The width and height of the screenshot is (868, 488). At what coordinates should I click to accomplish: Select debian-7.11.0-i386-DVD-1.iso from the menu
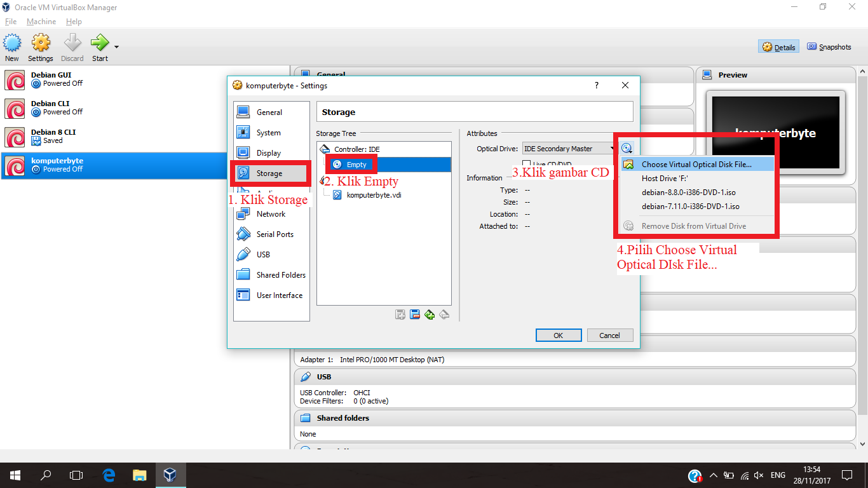[x=698, y=207]
